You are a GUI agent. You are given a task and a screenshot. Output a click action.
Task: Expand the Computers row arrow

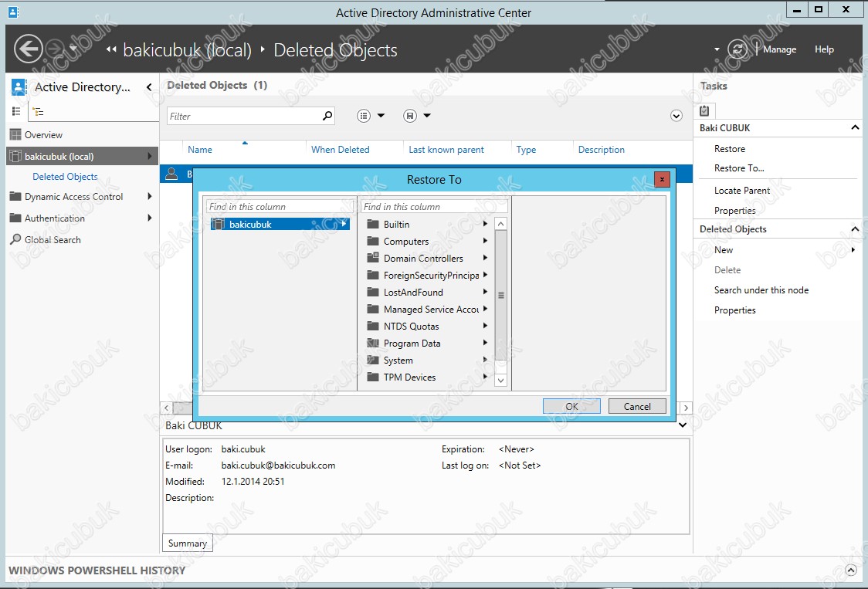point(485,241)
